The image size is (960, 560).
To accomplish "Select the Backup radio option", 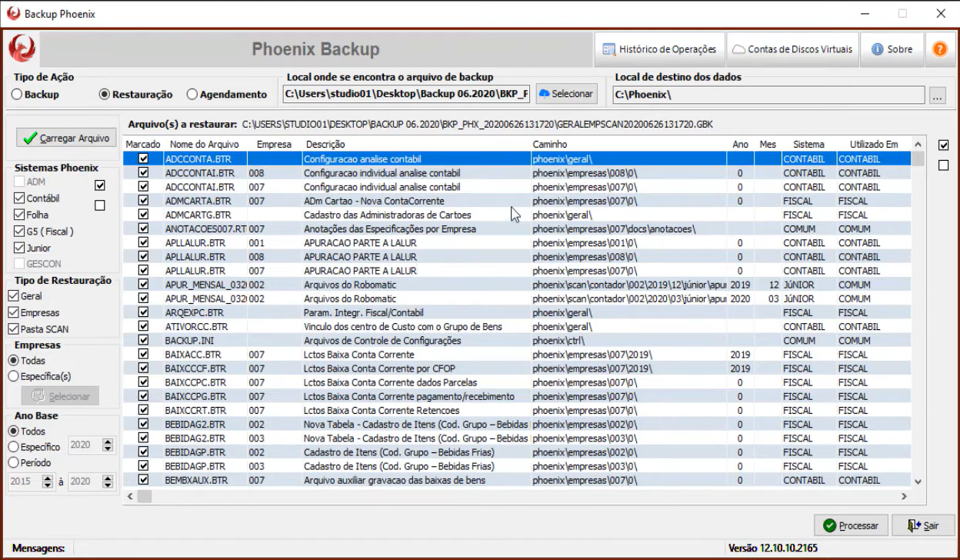I will pos(35,95).
